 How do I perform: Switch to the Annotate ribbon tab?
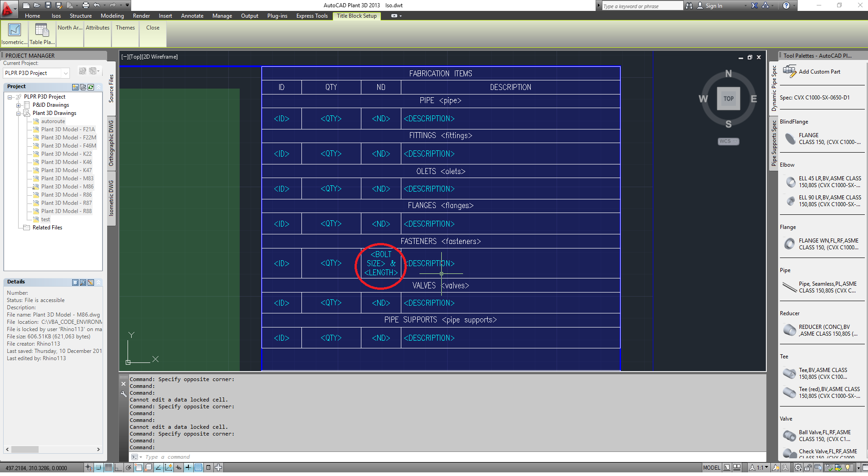pos(192,15)
